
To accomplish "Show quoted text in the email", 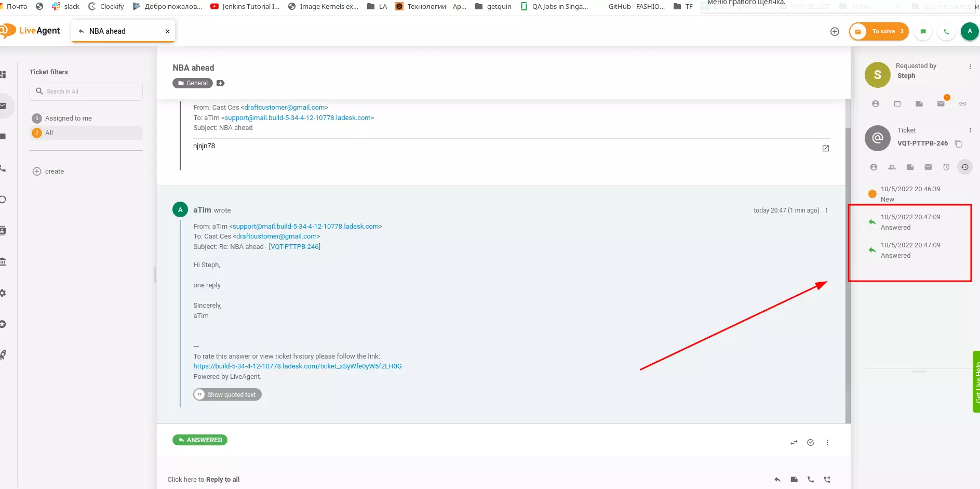I will (227, 394).
